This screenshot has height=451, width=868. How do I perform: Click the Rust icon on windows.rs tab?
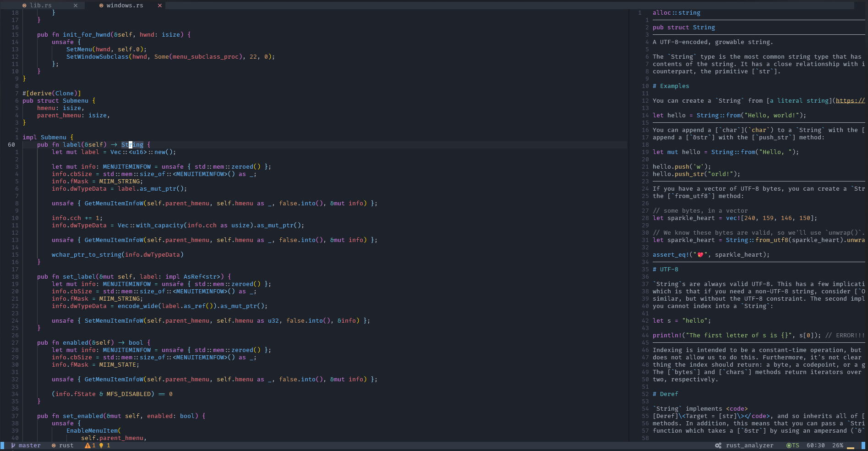[x=101, y=5]
